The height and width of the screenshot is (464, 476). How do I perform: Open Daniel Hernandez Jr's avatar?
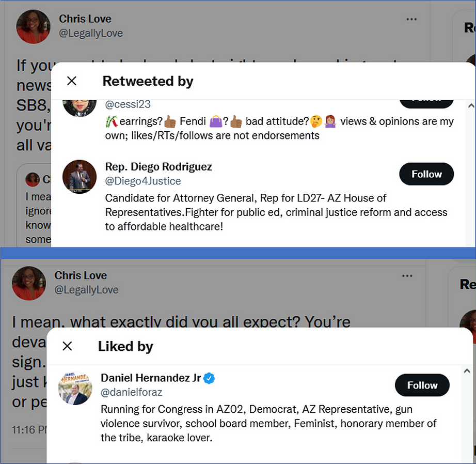click(x=75, y=388)
